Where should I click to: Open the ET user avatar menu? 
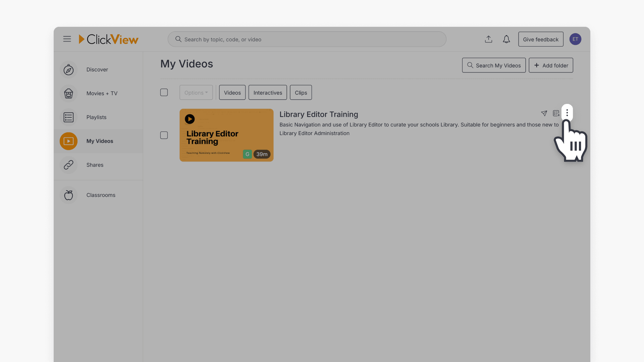click(575, 39)
